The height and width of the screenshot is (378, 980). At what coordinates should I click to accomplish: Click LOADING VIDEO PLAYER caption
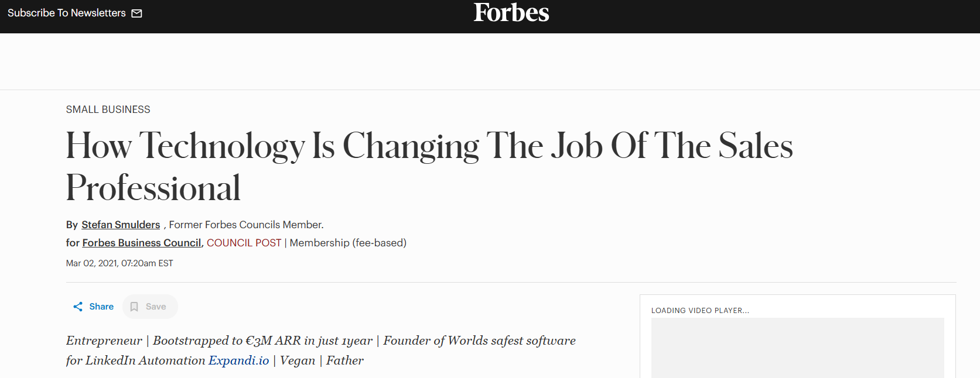pyautogui.click(x=700, y=311)
